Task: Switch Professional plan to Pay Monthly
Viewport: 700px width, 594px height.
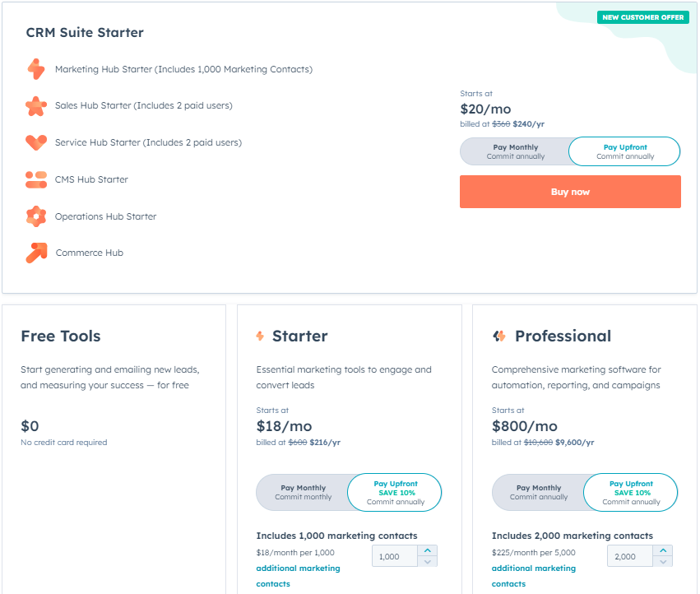Action: coord(539,492)
